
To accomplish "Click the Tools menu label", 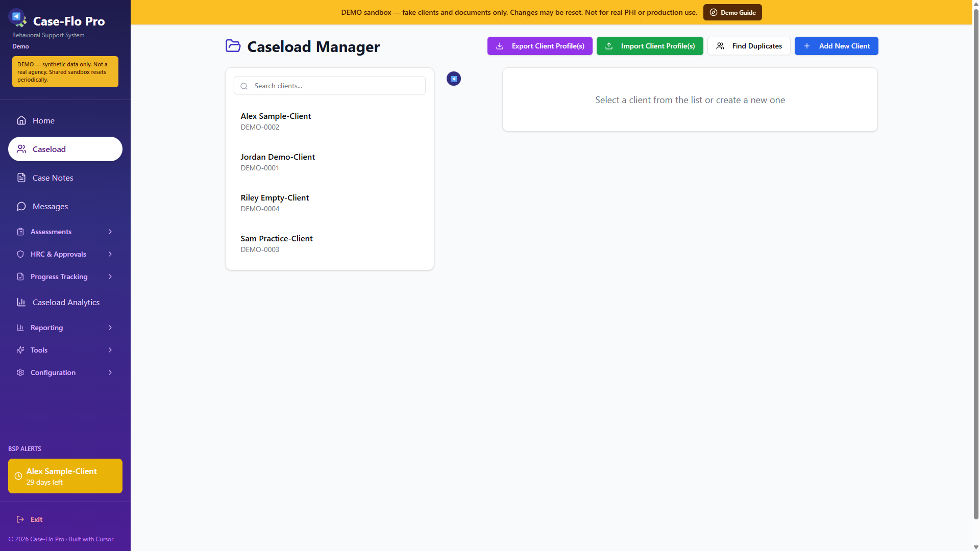I will coord(39,350).
